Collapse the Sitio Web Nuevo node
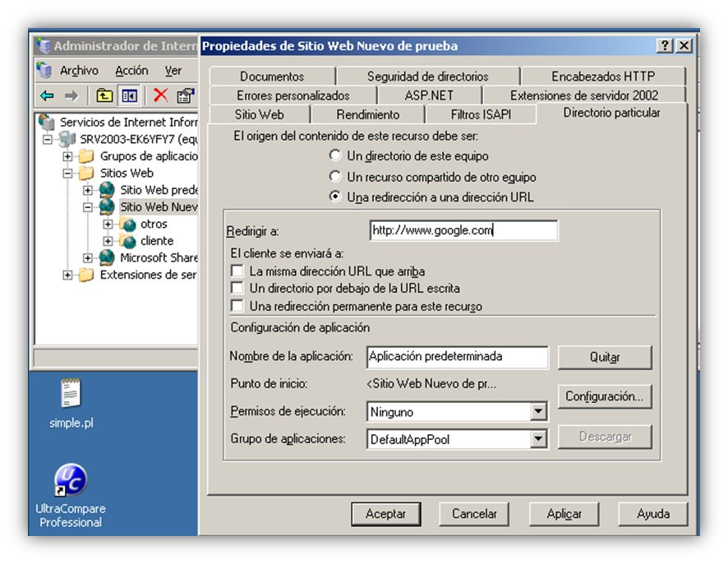Screen dimensions: 728x564 point(88,207)
